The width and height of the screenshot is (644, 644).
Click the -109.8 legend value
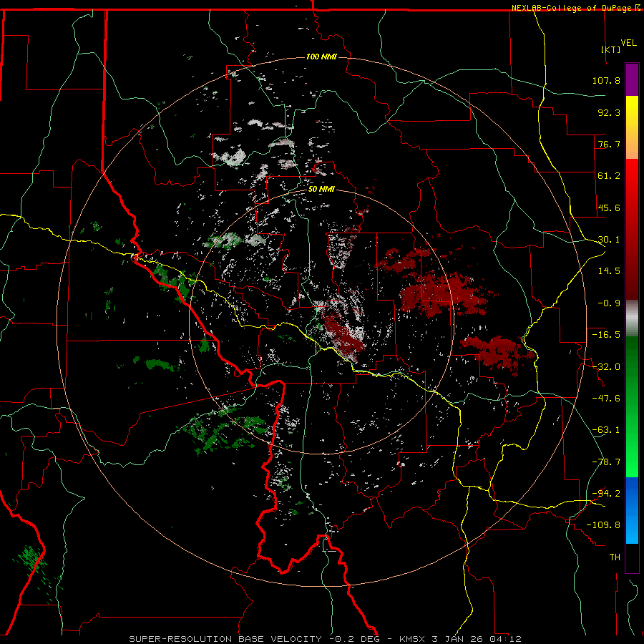(x=603, y=525)
